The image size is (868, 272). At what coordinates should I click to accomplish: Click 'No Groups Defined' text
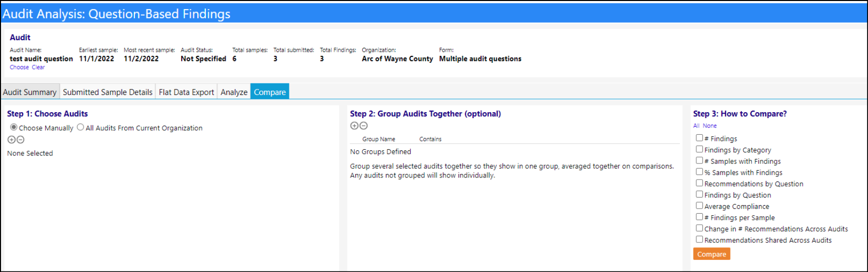pyautogui.click(x=380, y=152)
